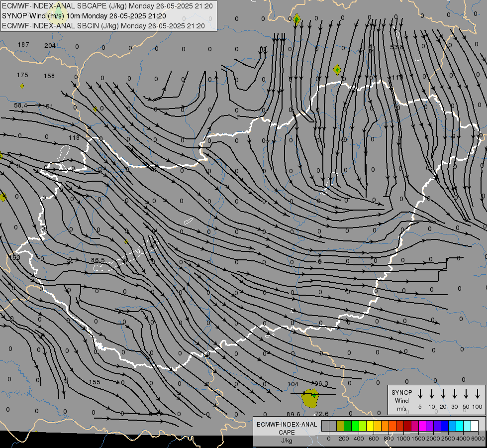The width and height of the screenshot is (487, 448).
Task: Click the SYNOP Wind m/s legend title
Action: coord(401,400)
